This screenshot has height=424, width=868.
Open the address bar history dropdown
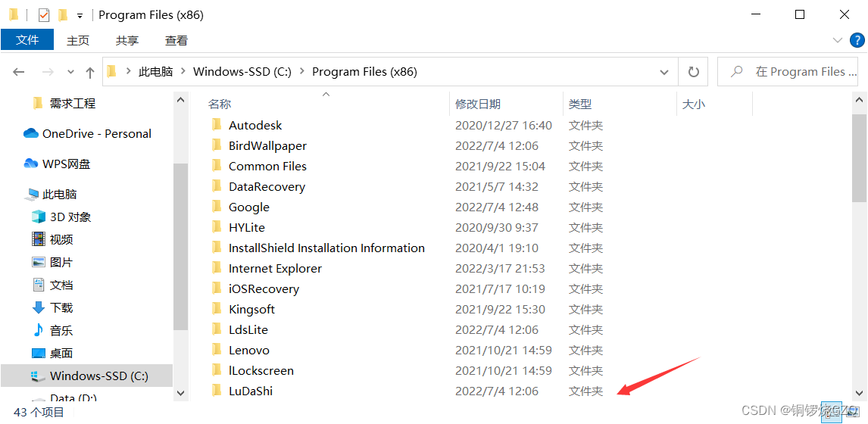tap(664, 72)
